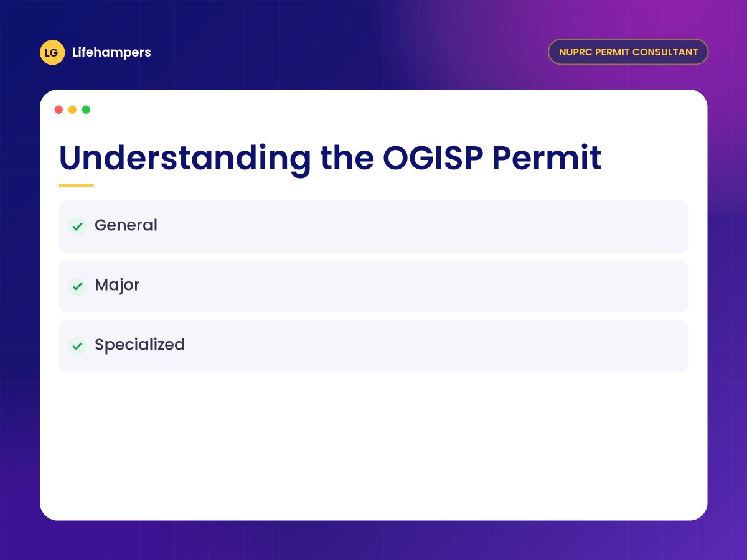Click the checkmark beside General
Screen dimensions: 747x560
(x=77, y=226)
